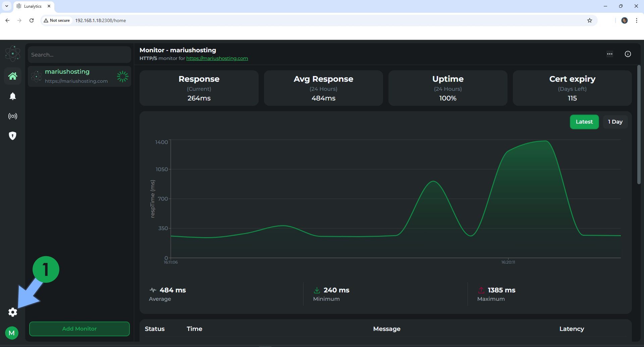Open the monitor options three-dots menu

pyautogui.click(x=610, y=54)
